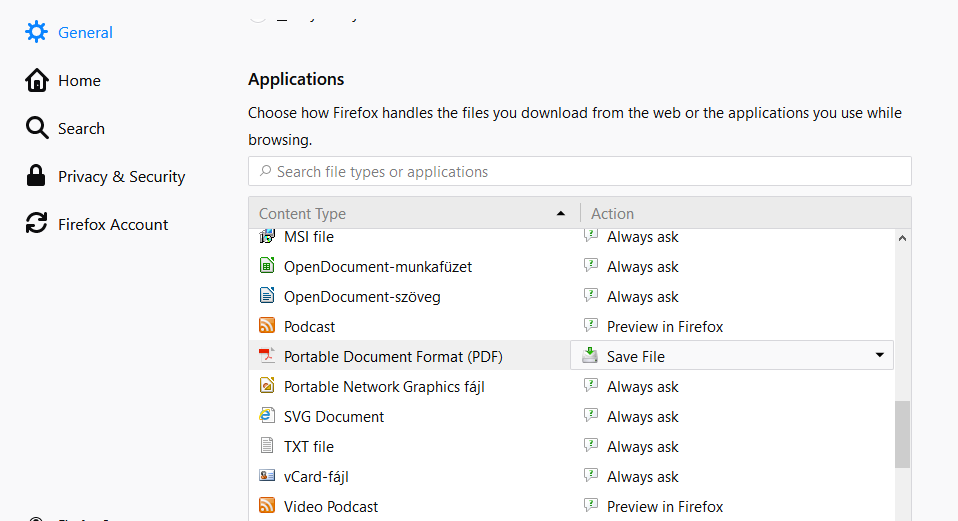Toggle Content Type sort arrow
This screenshot has width=958, height=521.
561,214
